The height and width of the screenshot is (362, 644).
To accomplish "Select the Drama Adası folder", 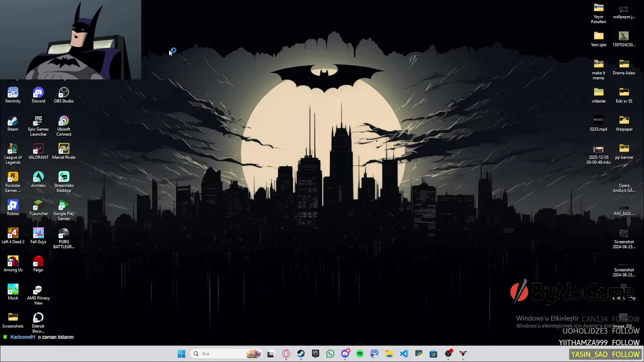I will [624, 67].
